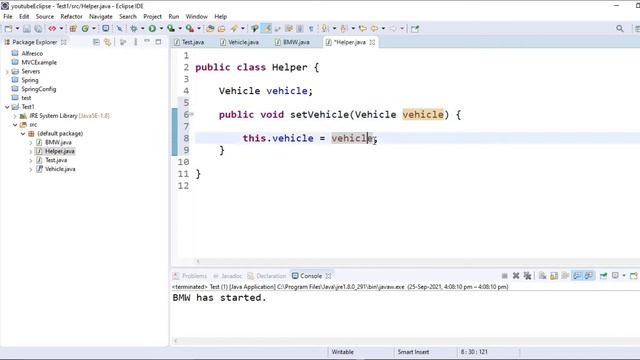Click 'BMW has started.' console output

219,298
